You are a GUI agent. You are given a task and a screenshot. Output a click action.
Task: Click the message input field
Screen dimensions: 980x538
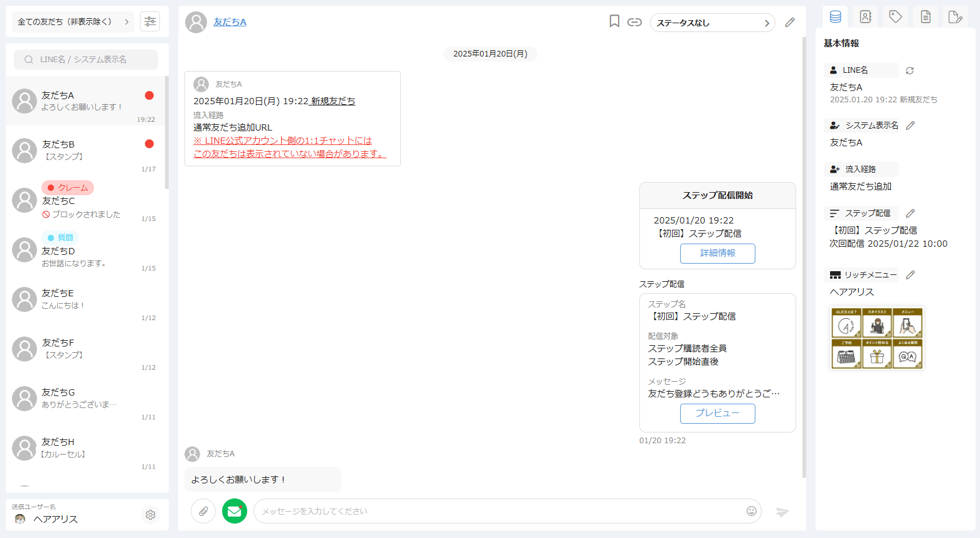(499, 511)
